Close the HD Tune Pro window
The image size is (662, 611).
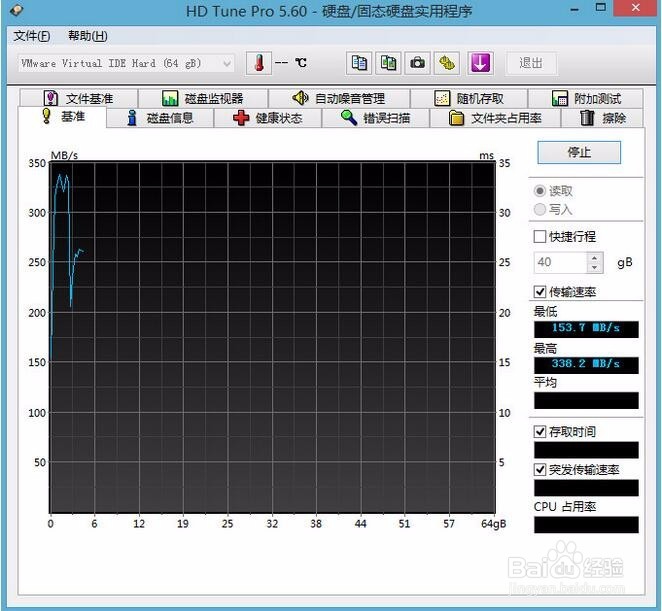pyautogui.click(x=635, y=8)
